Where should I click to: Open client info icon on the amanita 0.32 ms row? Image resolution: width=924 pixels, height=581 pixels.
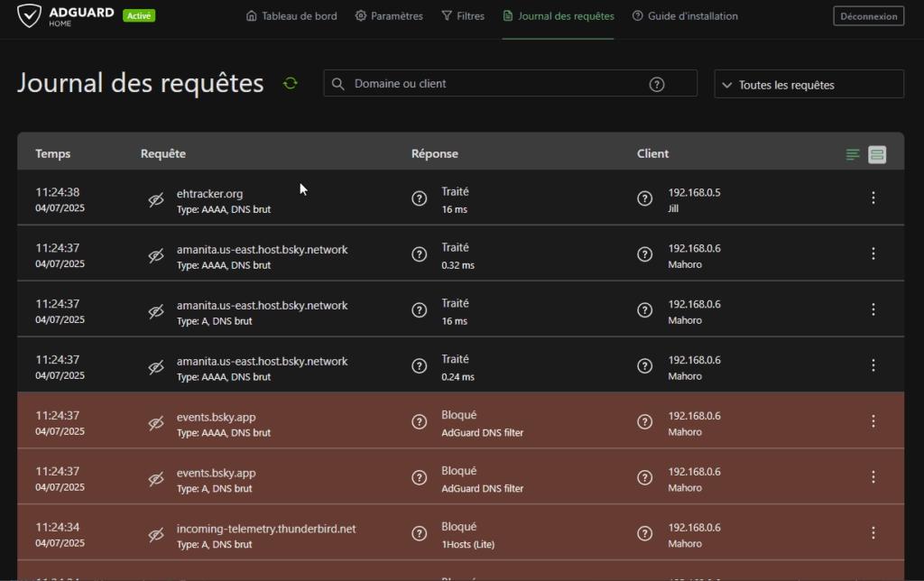[x=644, y=254]
